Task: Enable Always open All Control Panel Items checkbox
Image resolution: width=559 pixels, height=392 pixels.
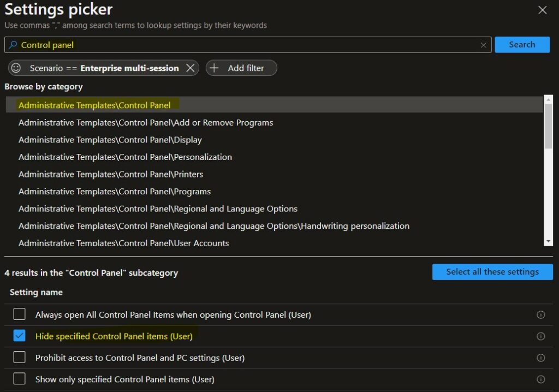Action: click(x=20, y=314)
